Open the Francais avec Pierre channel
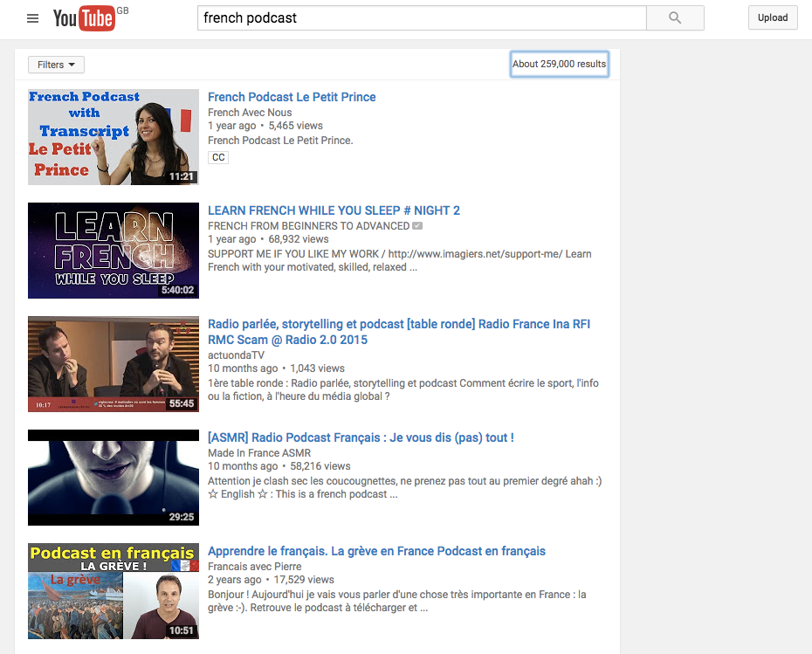The width and height of the screenshot is (812, 654). [x=248, y=566]
